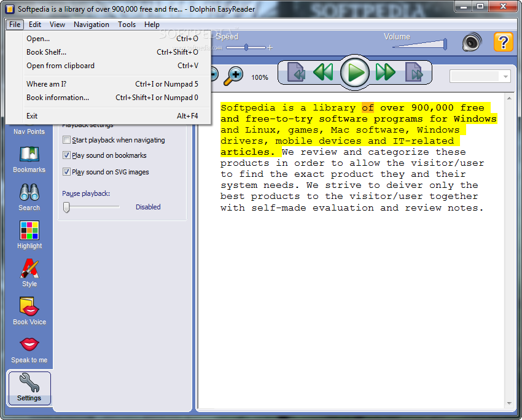Increase speed with the plus sign
522x420 pixels.
coord(270,48)
